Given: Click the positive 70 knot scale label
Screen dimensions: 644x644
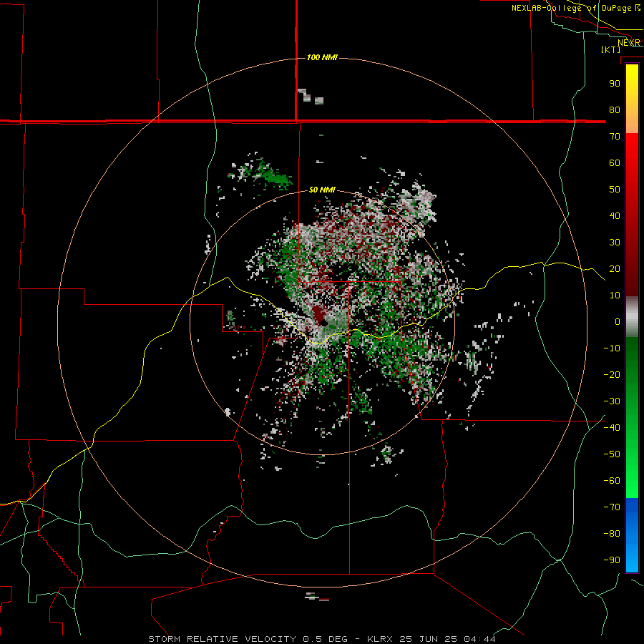Looking at the screenshot, I should click(x=615, y=137).
